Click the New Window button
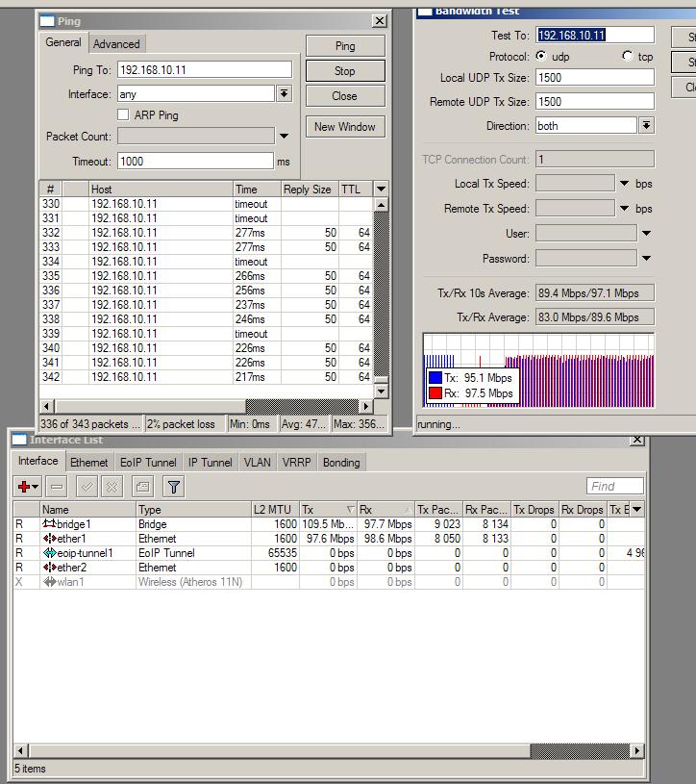The width and height of the screenshot is (696, 784). click(345, 127)
